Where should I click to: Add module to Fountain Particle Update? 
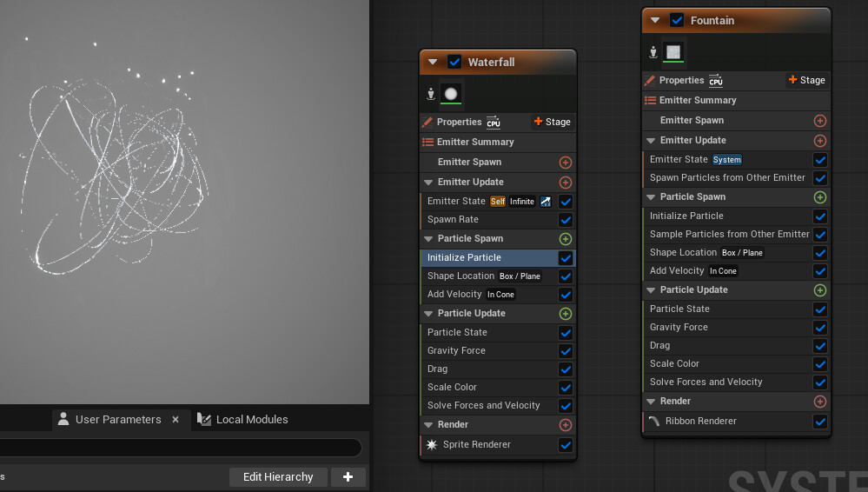click(x=820, y=290)
